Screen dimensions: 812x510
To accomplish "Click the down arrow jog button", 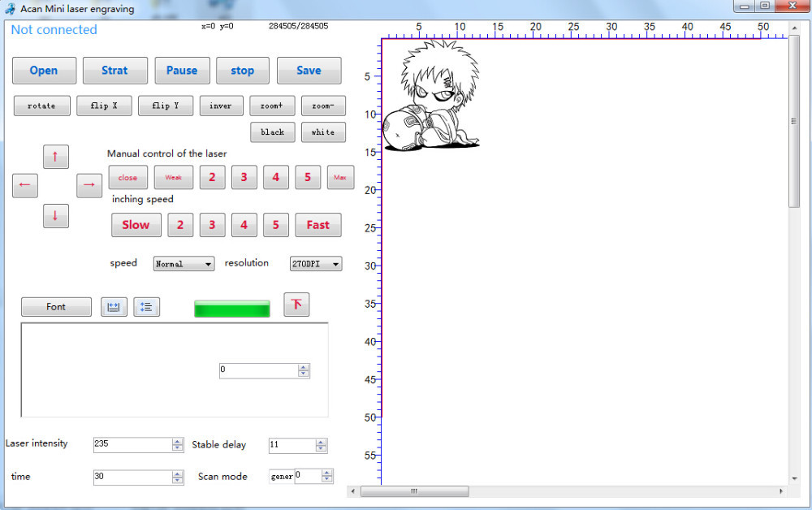I will (55, 216).
